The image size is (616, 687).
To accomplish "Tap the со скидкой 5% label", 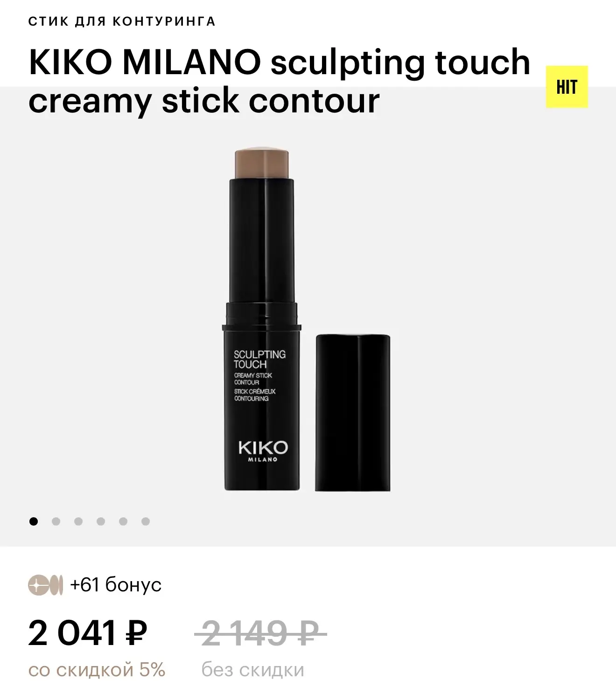I will (x=97, y=670).
